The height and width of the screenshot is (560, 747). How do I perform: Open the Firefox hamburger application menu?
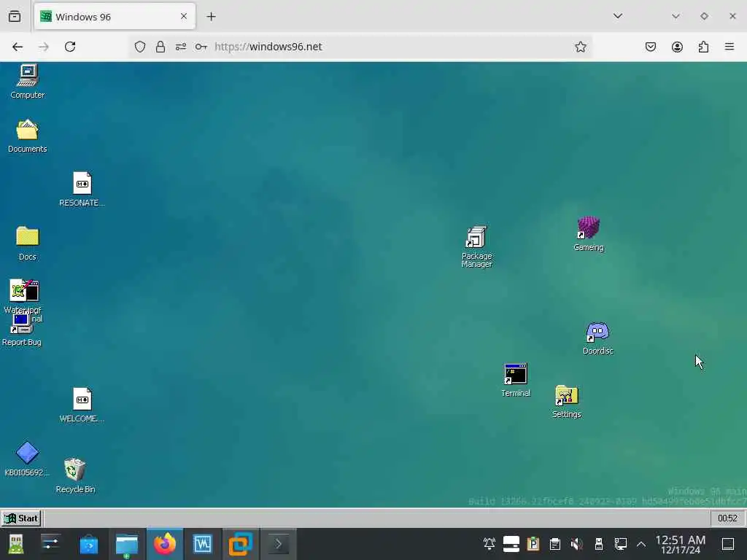(x=729, y=47)
